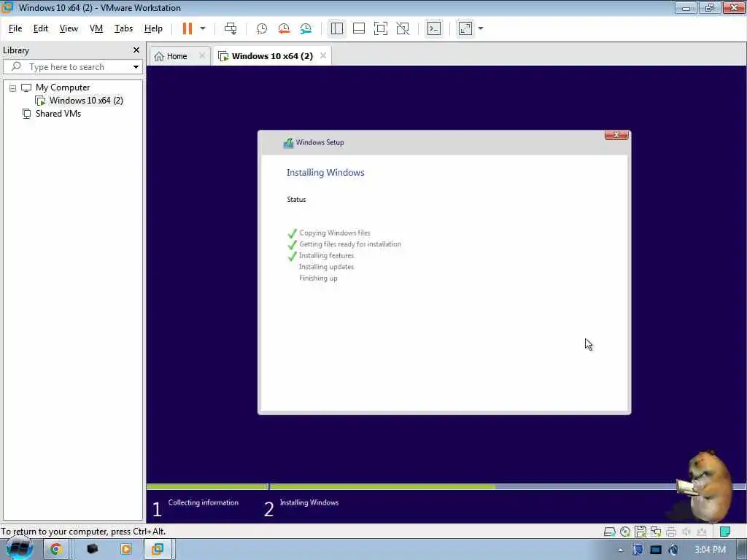Toggle the library sidebar view button

coord(337,28)
